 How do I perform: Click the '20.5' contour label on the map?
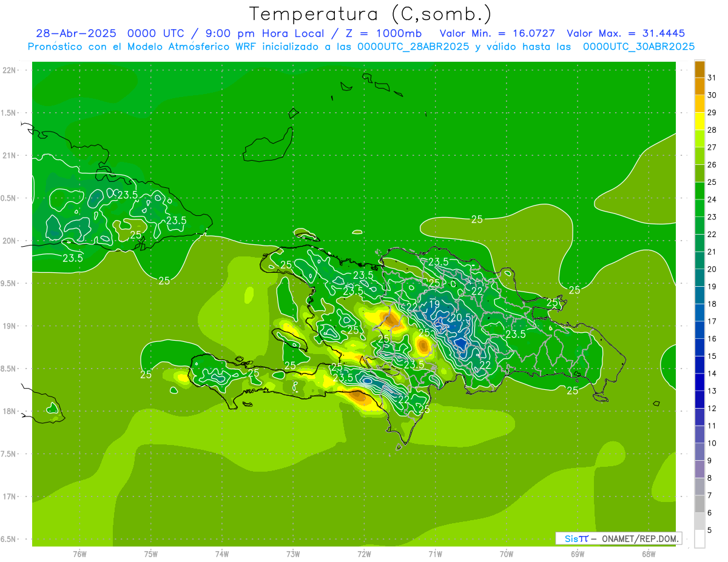(460, 318)
